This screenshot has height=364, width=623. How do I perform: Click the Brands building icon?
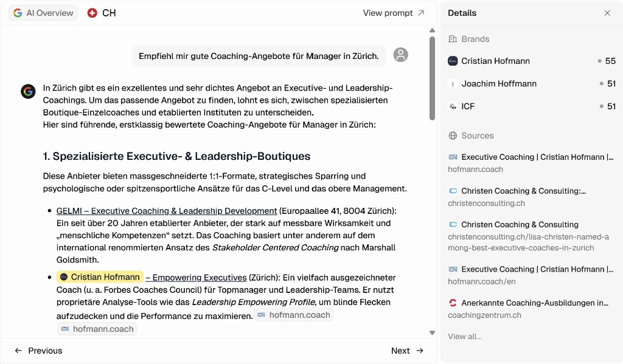453,39
